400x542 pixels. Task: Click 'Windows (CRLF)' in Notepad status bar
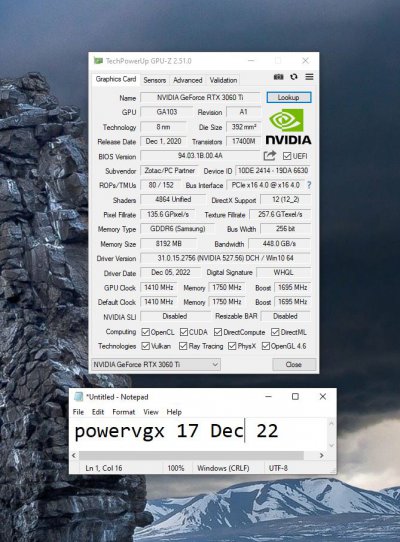223,468
